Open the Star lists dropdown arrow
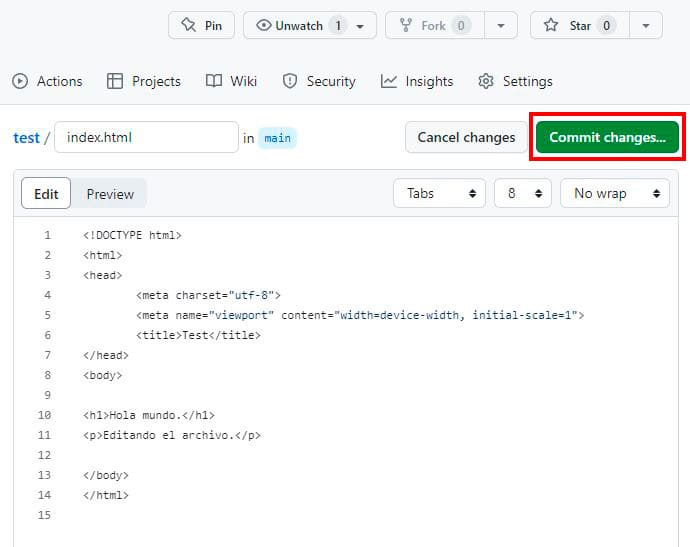 [x=646, y=26]
